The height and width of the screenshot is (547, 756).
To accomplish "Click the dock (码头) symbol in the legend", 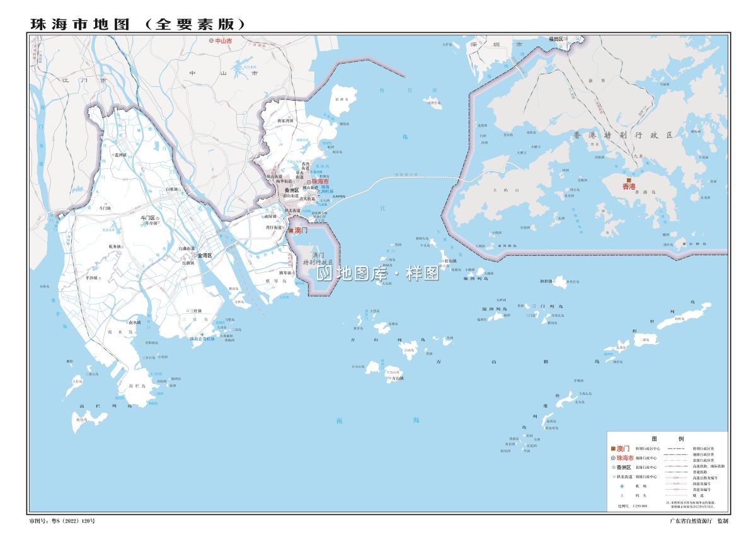I will click(621, 495).
